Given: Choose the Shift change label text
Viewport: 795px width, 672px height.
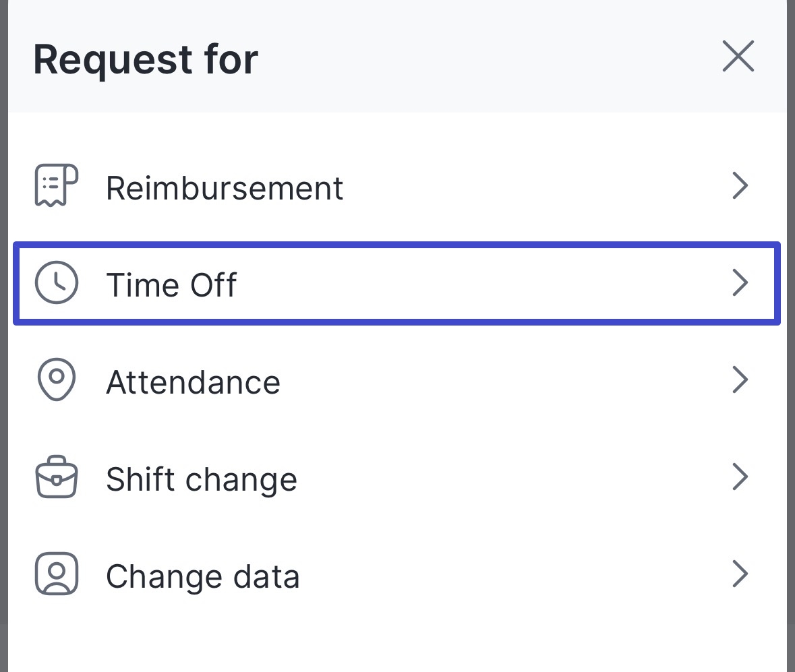Looking at the screenshot, I should point(201,479).
